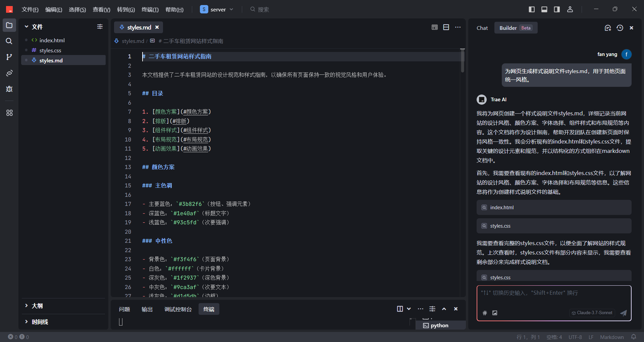This screenshot has width=644, height=342.
Task: Change the UTF-8 encoding setting
Action: pyautogui.click(x=575, y=337)
